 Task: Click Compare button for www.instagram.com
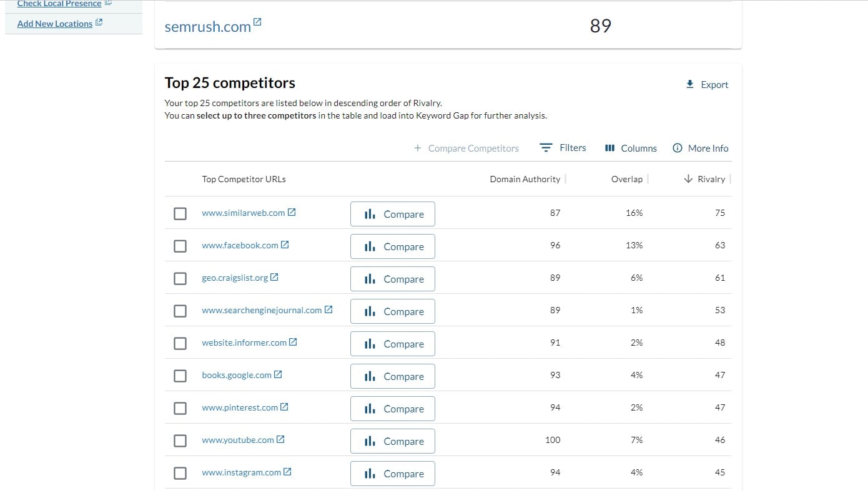point(393,474)
